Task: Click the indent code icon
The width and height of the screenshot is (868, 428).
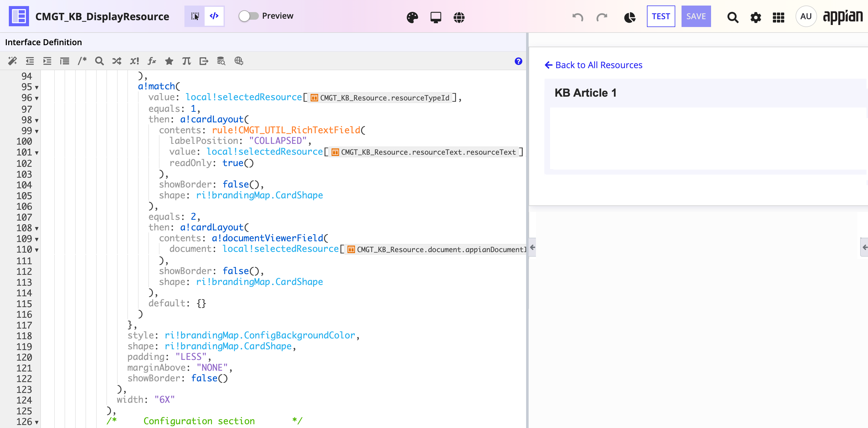Action: coord(47,61)
